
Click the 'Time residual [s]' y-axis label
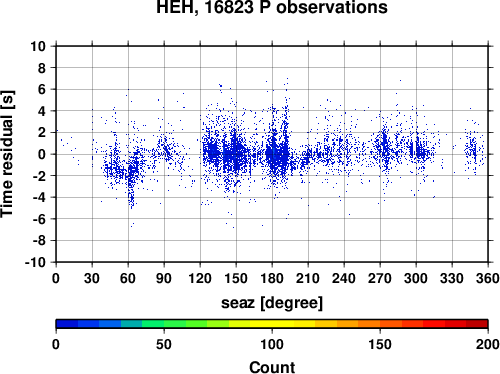pyautogui.click(x=7, y=154)
